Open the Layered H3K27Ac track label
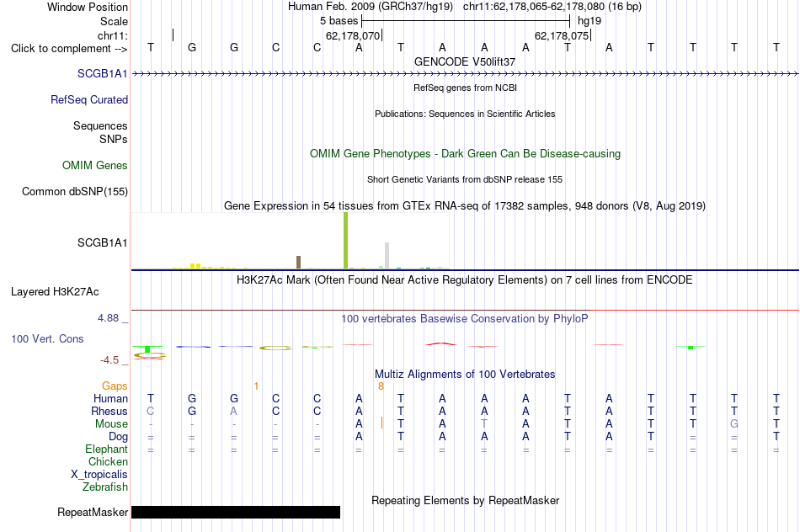The image size is (800, 532). 55,292
